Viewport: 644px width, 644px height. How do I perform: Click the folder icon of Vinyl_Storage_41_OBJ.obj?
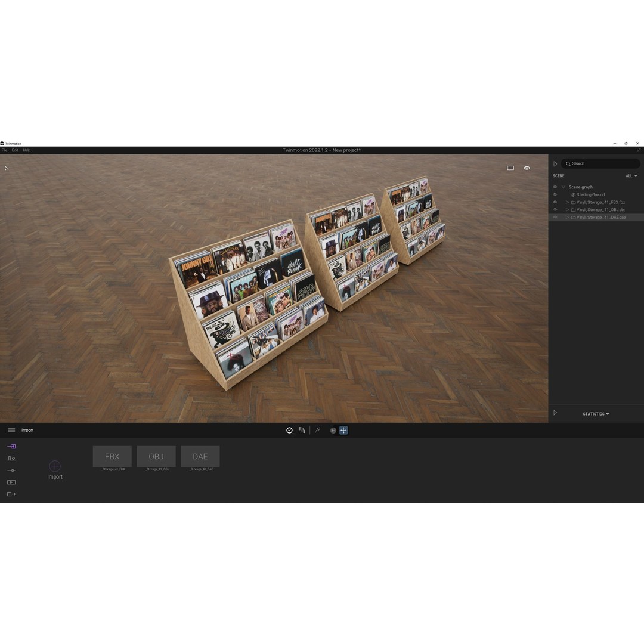coord(574,210)
